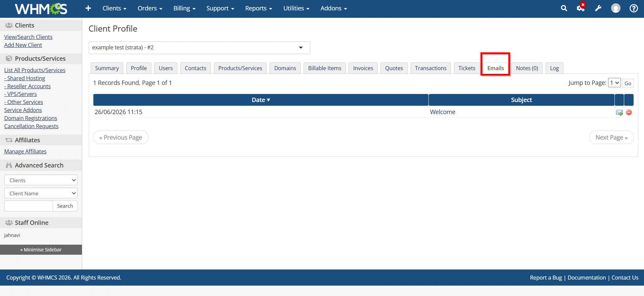The width and height of the screenshot is (644, 296).
Task: Open Manage Affiliates link
Action: click(25, 151)
